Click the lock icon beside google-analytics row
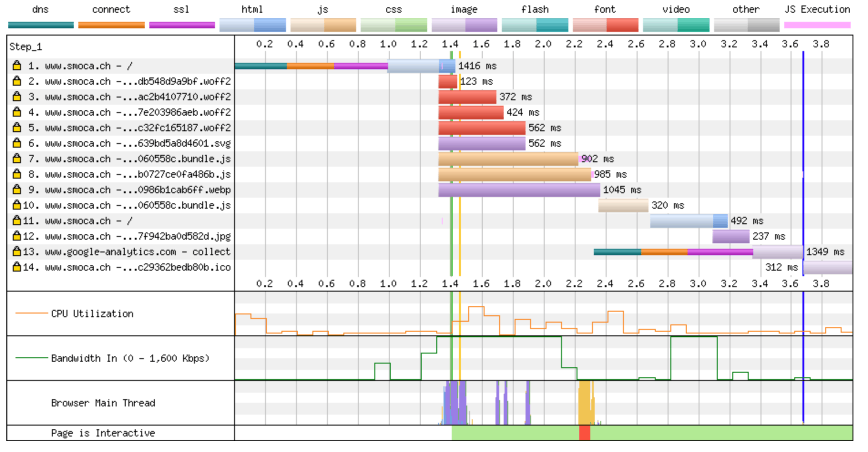 pos(17,252)
